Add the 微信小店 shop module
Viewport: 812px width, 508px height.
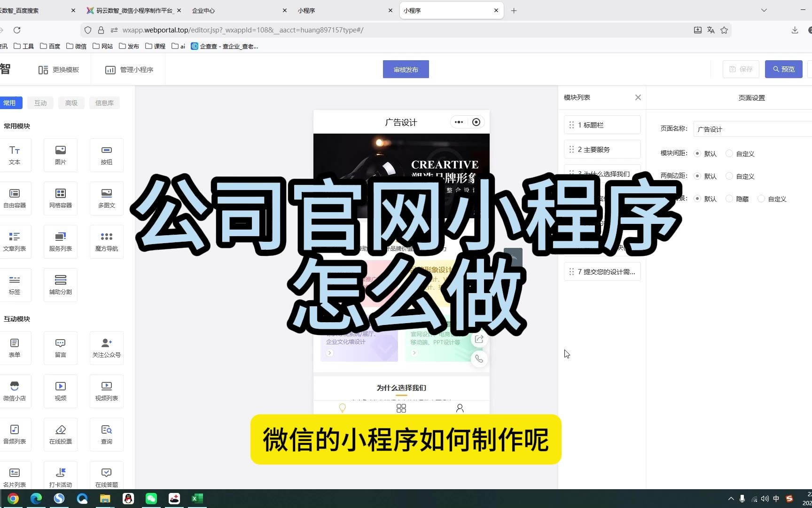point(15,391)
